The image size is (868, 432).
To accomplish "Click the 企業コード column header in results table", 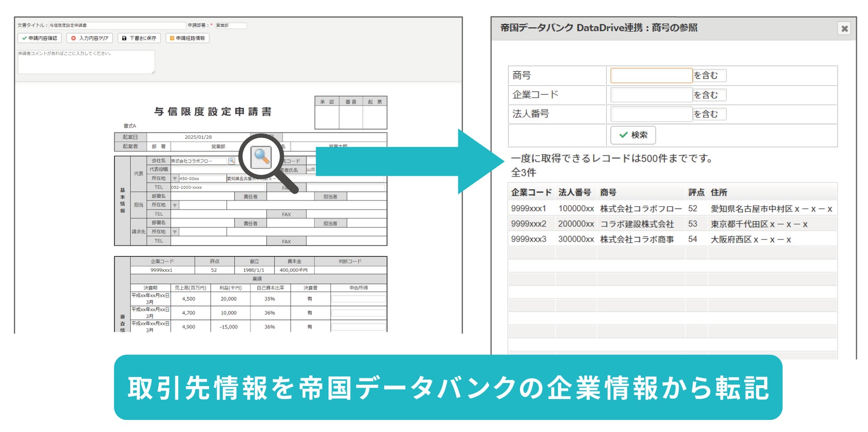I will pyautogui.click(x=531, y=192).
